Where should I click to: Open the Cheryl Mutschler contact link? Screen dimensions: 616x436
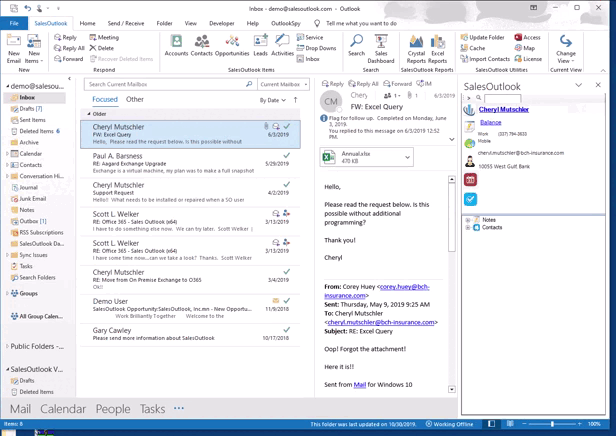coord(503,110)
